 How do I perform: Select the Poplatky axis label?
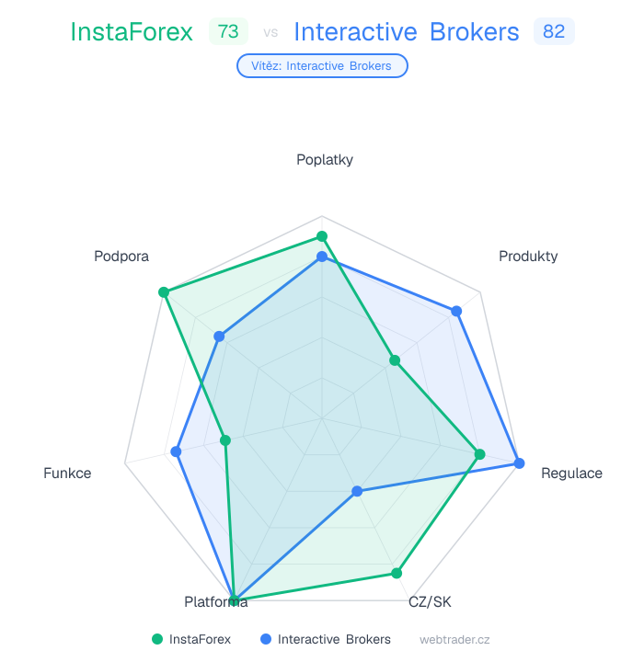coord(325,159)
